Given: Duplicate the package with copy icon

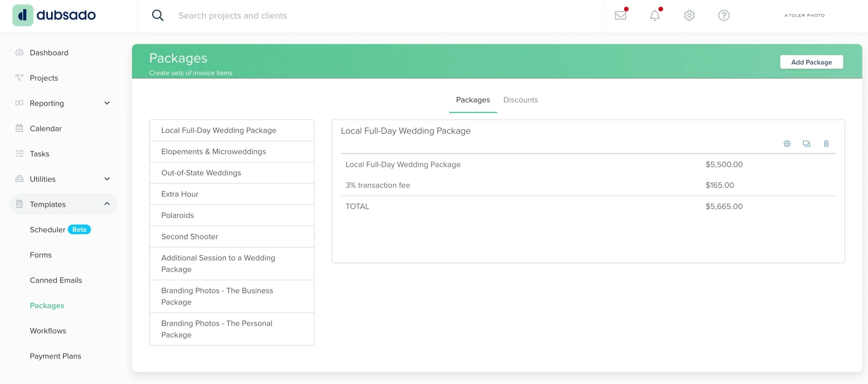Looking at the screenshot, I should (806, 144).
